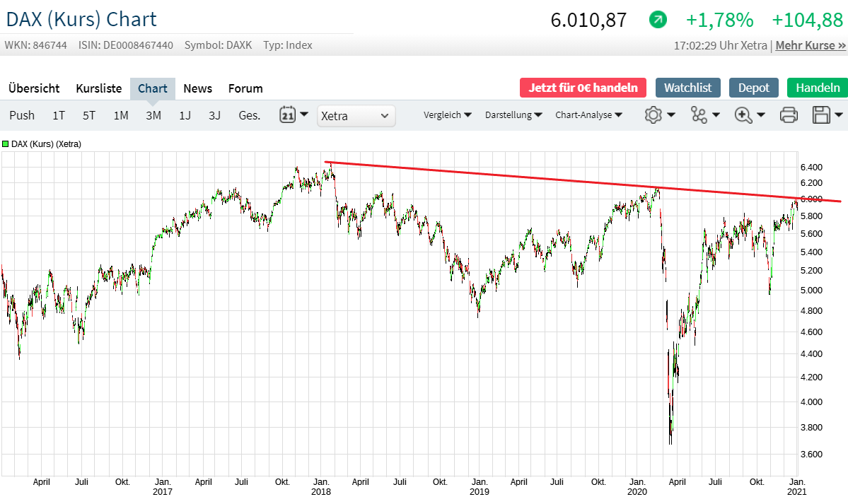848x504 pixels.
Task: Click the green DAX legend color swatch
Action: pyautogui.click(x=6, y=144)
